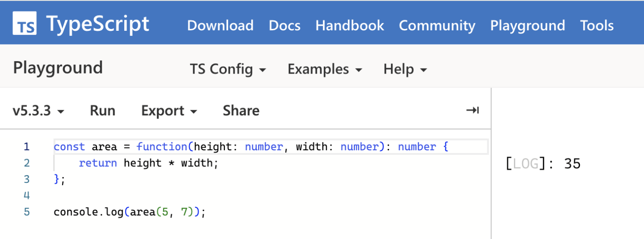Select line number 5 in gutter

(x=27, y=212)
